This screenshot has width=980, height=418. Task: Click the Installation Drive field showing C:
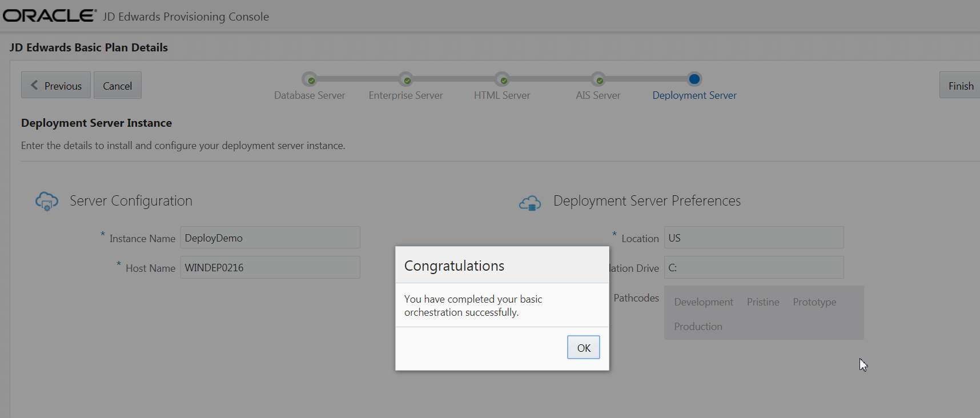pyautogui.click(x=754, y=267)
